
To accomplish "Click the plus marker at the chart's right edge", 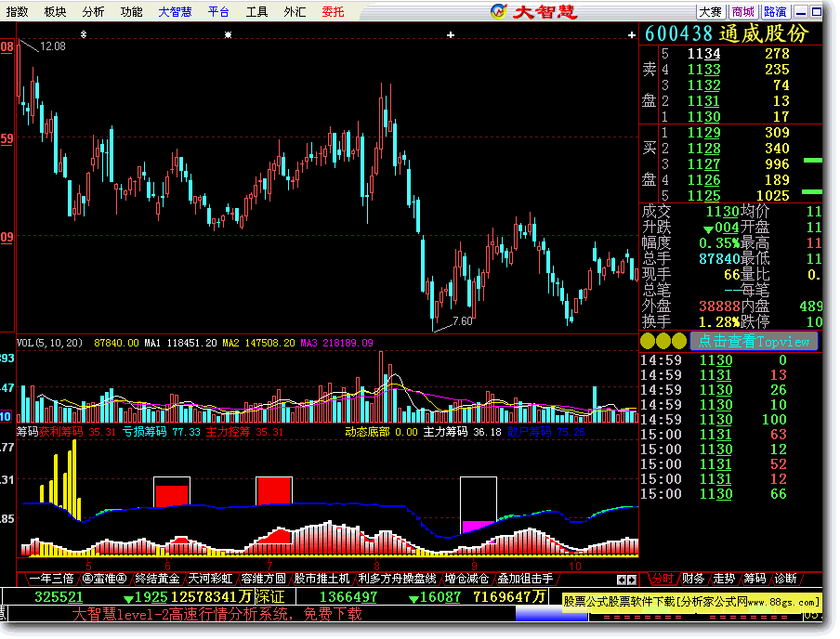I will (x=632, y=34).
